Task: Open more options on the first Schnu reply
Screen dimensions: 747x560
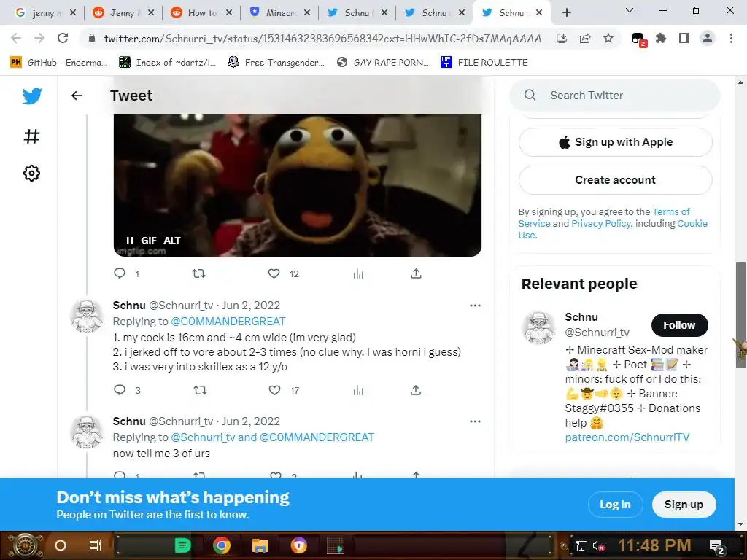Action: click(x=475, y=306)
